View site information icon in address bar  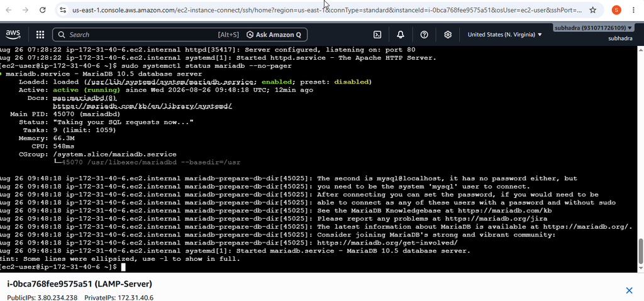click(x=62, y=10)
